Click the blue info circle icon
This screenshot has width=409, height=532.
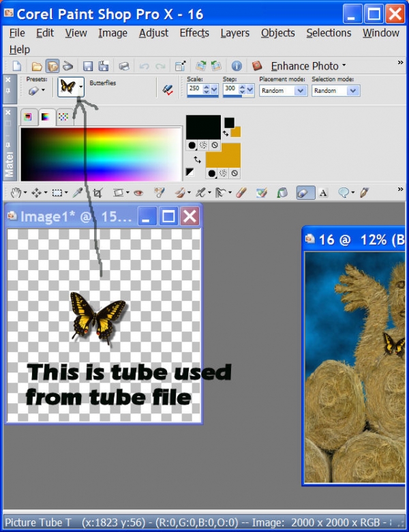(x=237, y=66)
